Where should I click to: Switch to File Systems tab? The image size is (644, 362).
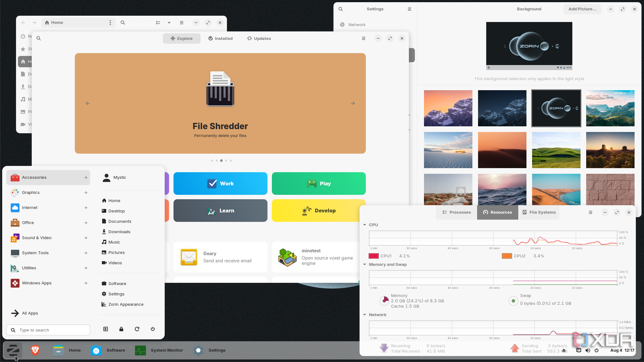coord(539,212)
